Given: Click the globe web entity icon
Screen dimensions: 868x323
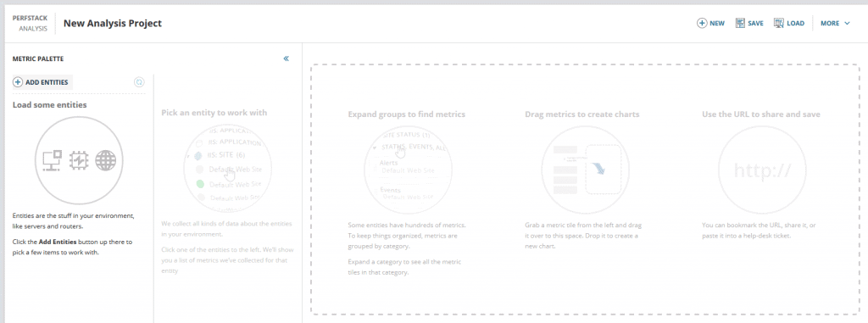Looking at the screenshot, I should [x=106, y=161].
